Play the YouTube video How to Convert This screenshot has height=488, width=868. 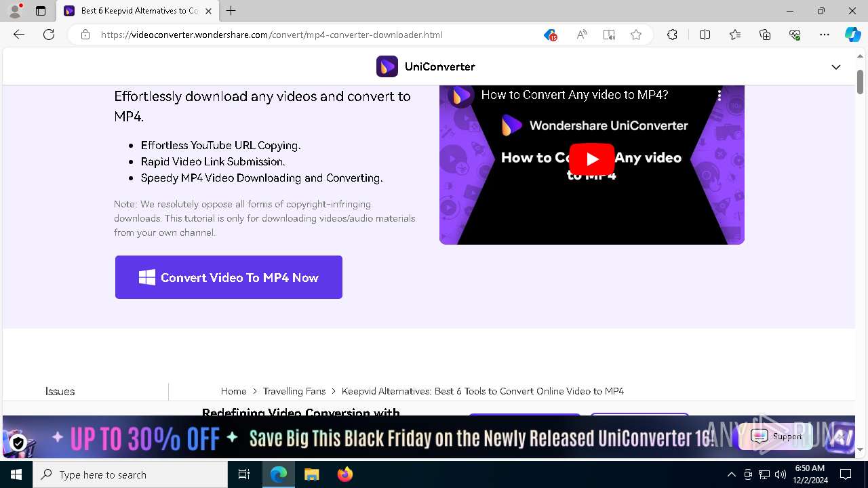click(x=592, y=159)
